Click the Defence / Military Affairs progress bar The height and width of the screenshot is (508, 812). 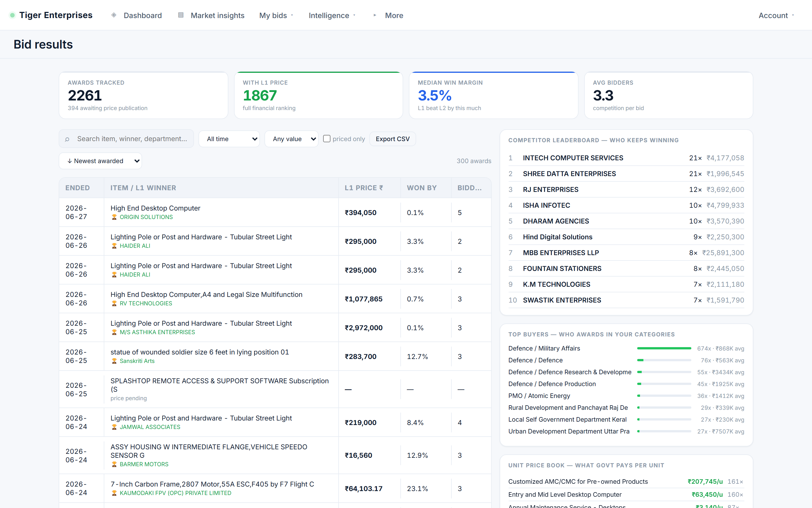coord(664,349)
